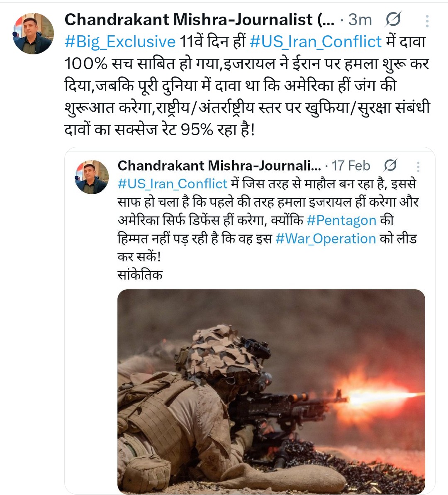The width and height of the screenshot is (448, 495).
Task: Open the 3m timestamp link
Action: coord(360,20)
